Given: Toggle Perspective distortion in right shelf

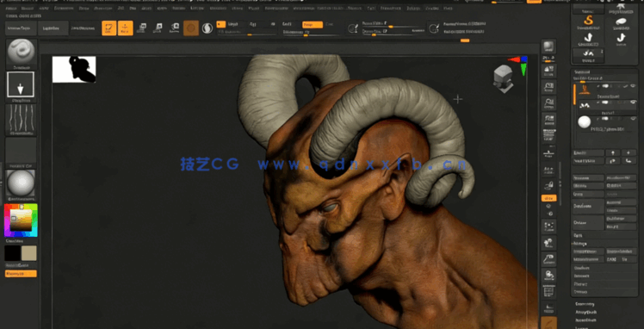Looking at the screenshot, I should (x=548, y=135).
